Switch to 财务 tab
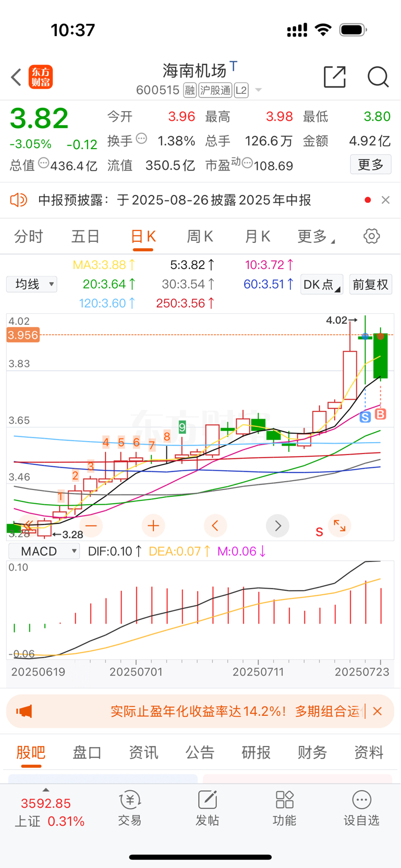401x868 pixels. (x=312, y=752)
